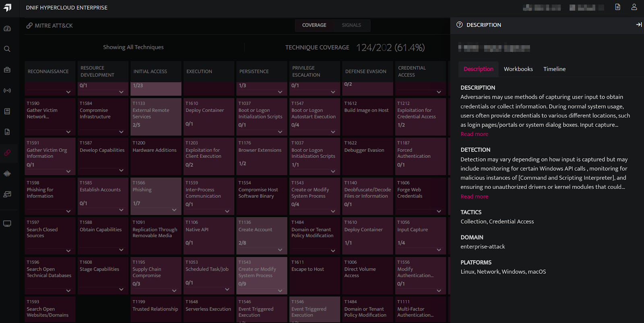Screen dimensions: 644x323
Task: Expand the T1597 Search Closed Sources chevron
Action: point(68,251)
